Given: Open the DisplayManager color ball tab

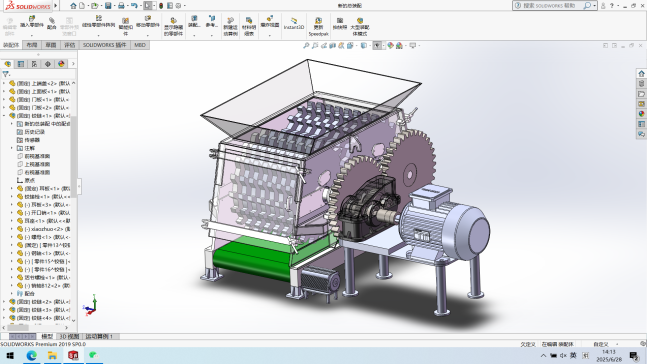Looking at the screenshot, I should [61, 64].
